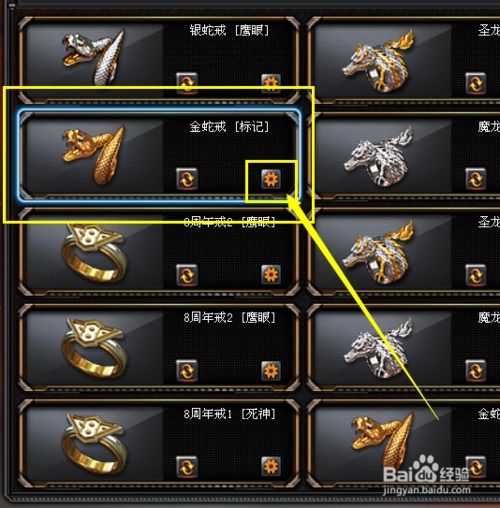Click swap icon on the lower silver dragon ring
The image size is (500, 508).
[x=476, y=370]
